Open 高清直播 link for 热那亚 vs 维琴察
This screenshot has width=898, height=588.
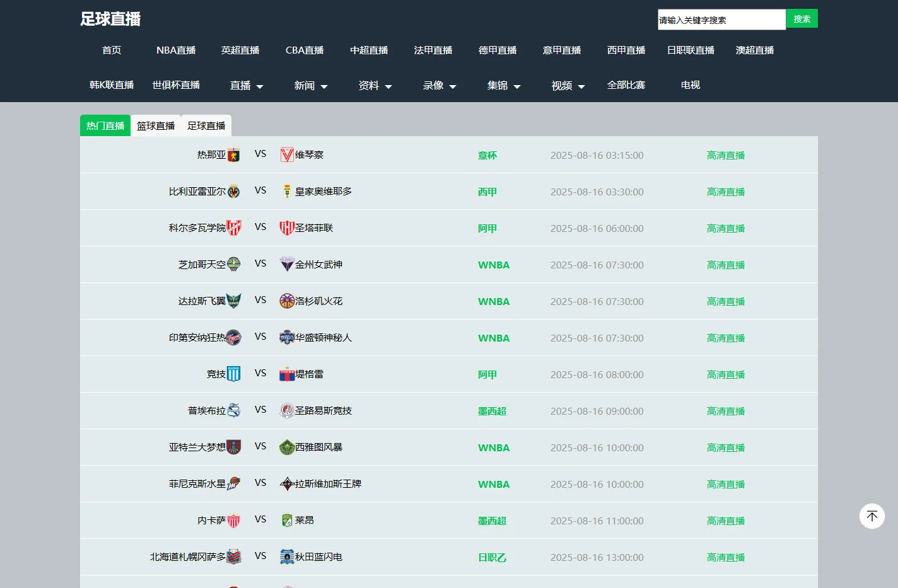point(726,155)
